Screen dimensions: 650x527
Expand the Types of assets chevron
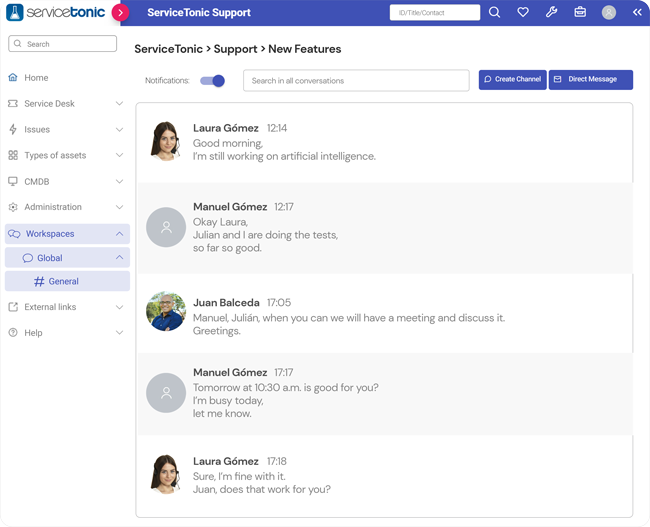point(119,155)
